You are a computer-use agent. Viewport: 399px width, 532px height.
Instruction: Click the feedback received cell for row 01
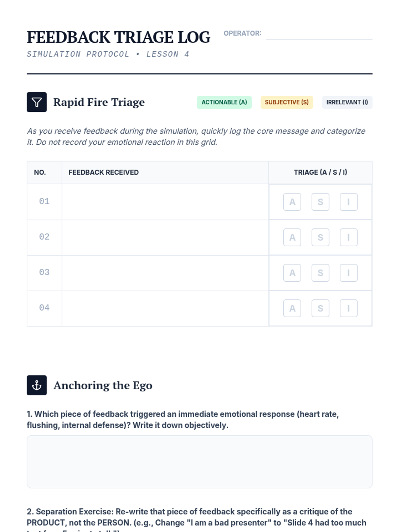tap(165, 202)
